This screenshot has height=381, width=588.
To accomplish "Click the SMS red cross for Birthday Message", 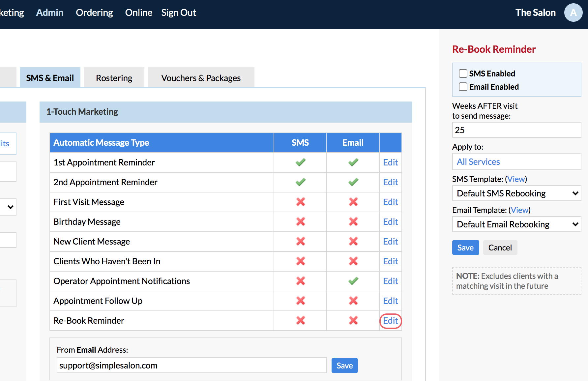I will [300, 222].
